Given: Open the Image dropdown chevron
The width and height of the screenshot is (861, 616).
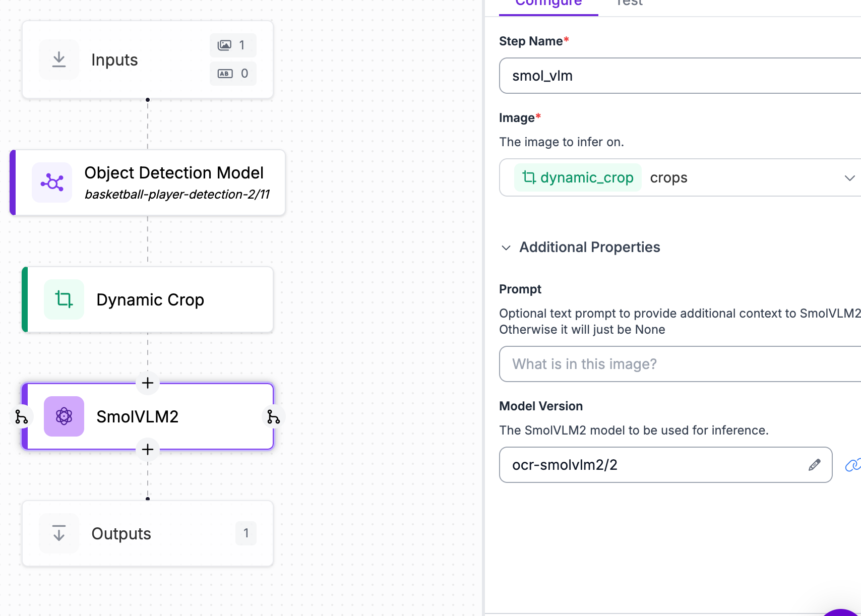Looking at the screenshot, I should click(849, 178).
